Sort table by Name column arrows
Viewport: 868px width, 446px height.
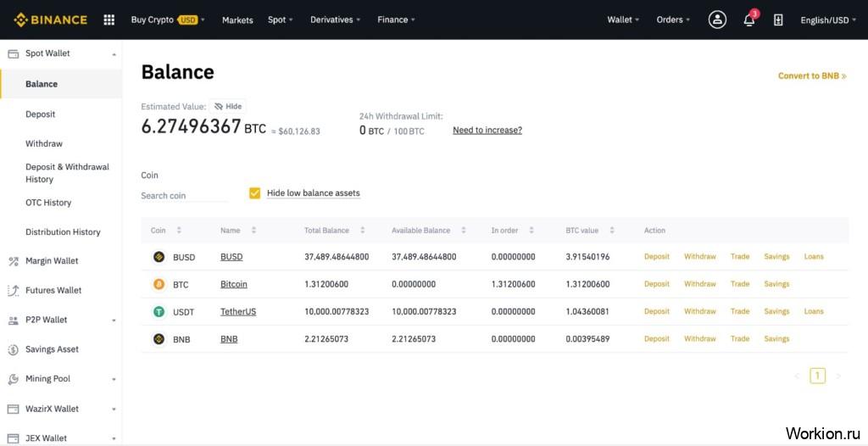253,231
